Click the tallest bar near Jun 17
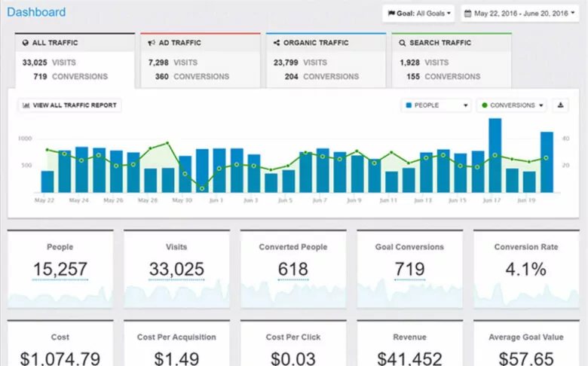The image size is (588, 366). (x=495, y=155)
